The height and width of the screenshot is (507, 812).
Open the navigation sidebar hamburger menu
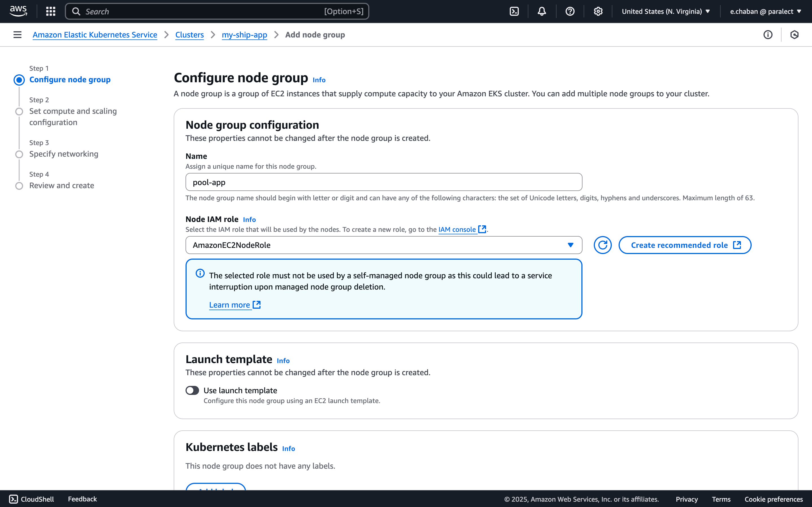coord(17,35)
